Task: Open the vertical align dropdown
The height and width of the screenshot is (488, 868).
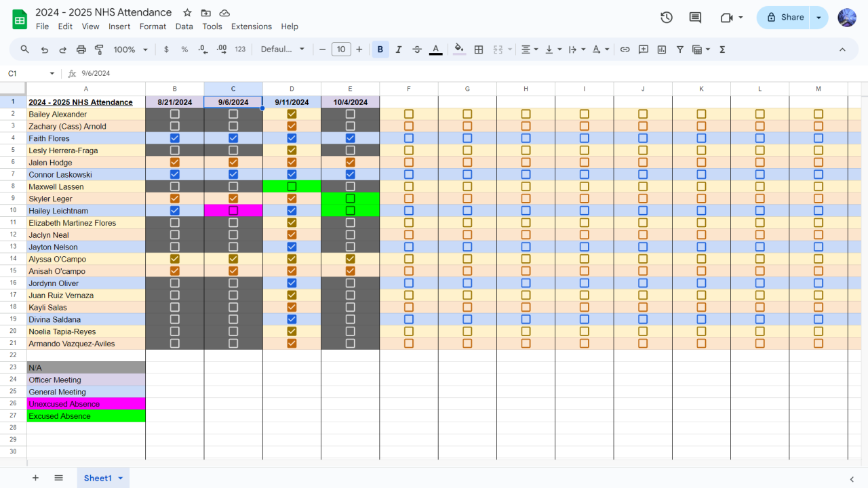Action: pyautogui.click(x=553, y=49)
